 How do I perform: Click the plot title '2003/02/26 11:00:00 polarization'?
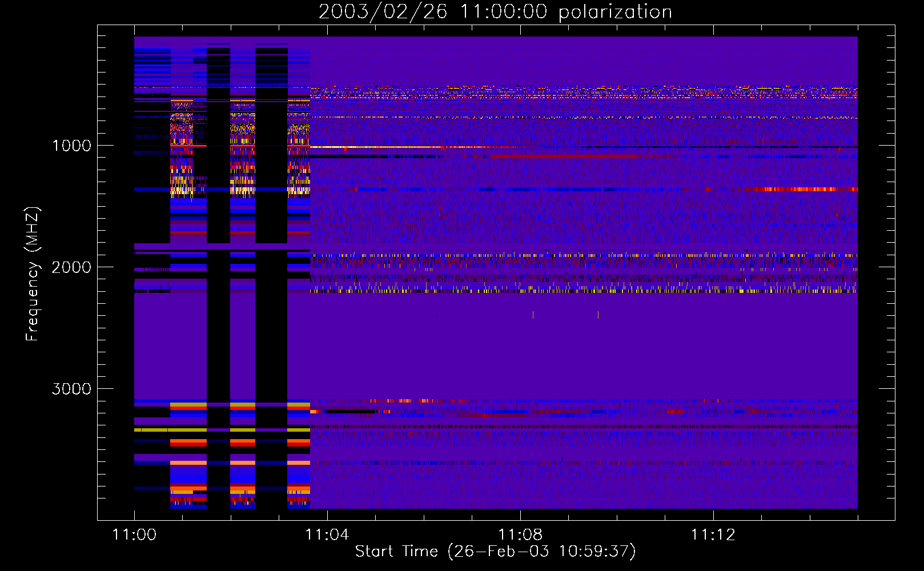coord(495,12)
